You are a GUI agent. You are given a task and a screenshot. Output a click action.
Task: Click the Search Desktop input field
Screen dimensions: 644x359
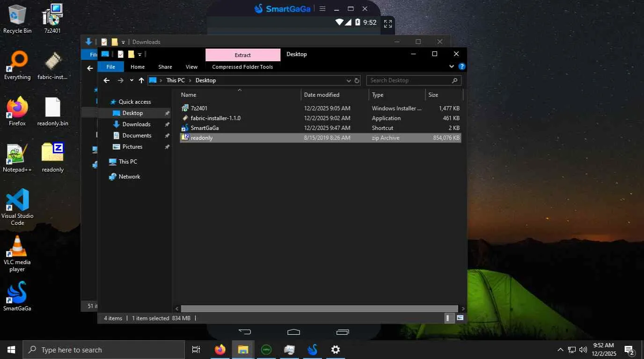coord(414,80)
